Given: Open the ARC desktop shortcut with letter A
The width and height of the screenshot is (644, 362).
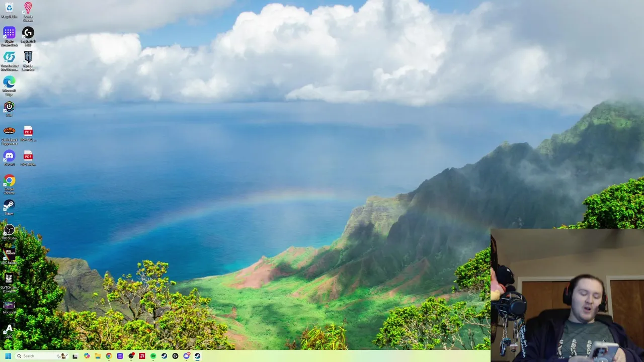Looking at the screenshot, I should click(9, 330).
